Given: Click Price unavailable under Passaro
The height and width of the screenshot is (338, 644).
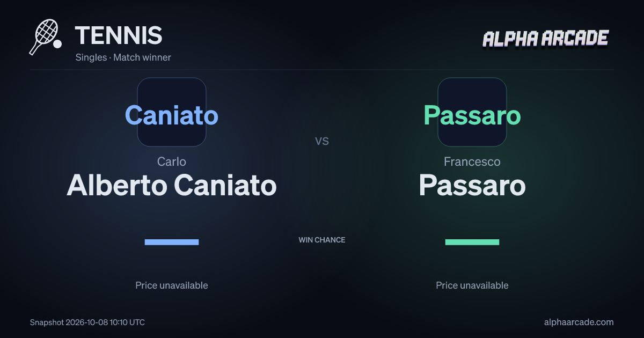Looking at the screenshot, I should 472,285.
